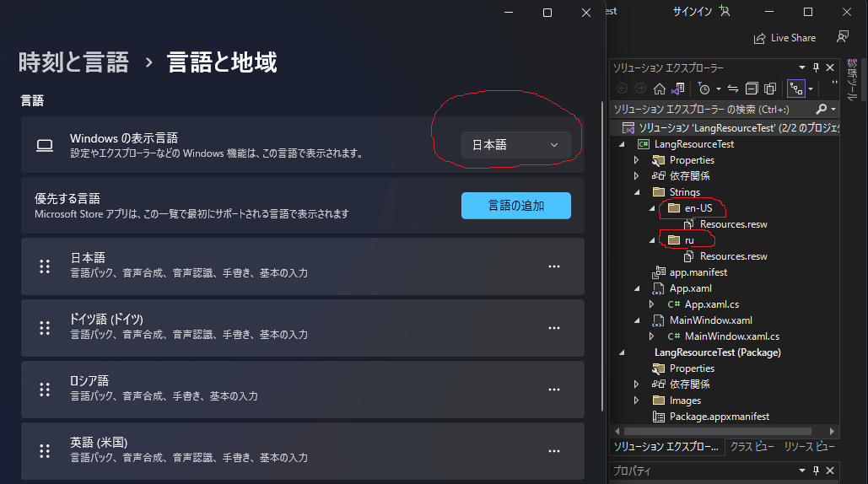
Task: Click the Show All Files icon
Action: [x=770, y=89]
